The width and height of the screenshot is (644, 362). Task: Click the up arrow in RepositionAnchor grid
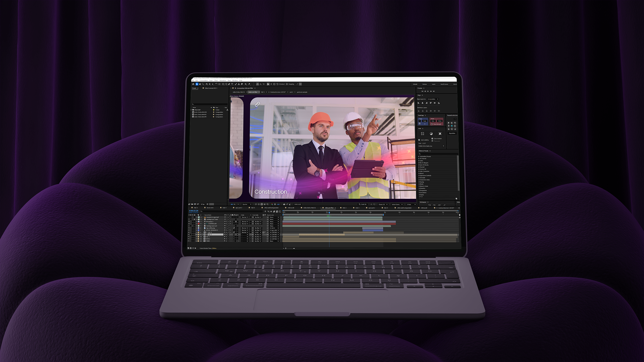point(452,123)
